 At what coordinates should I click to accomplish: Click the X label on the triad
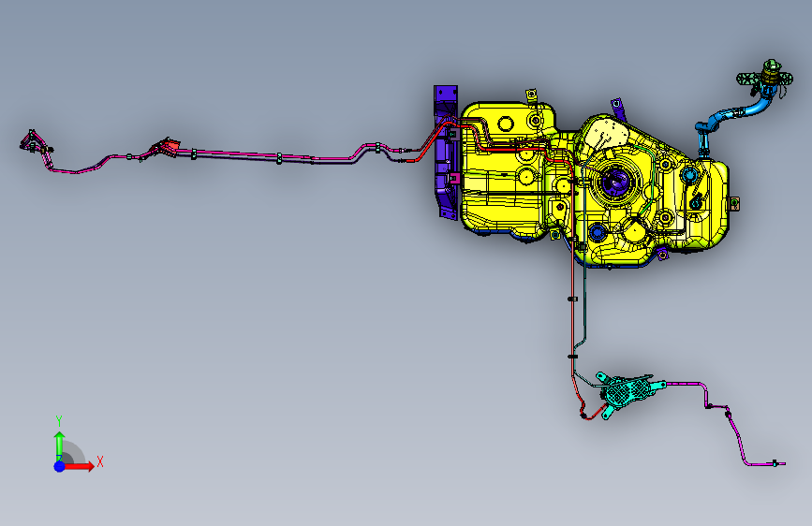[x=100, y=461]
